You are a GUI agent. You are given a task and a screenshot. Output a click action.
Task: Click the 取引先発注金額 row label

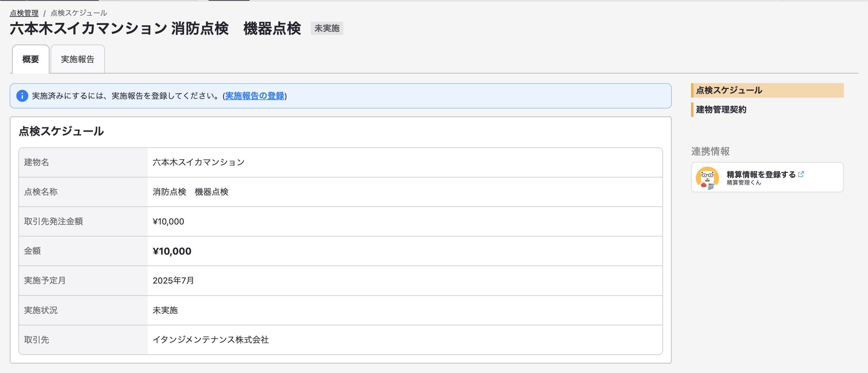click(x=53, y=221)
